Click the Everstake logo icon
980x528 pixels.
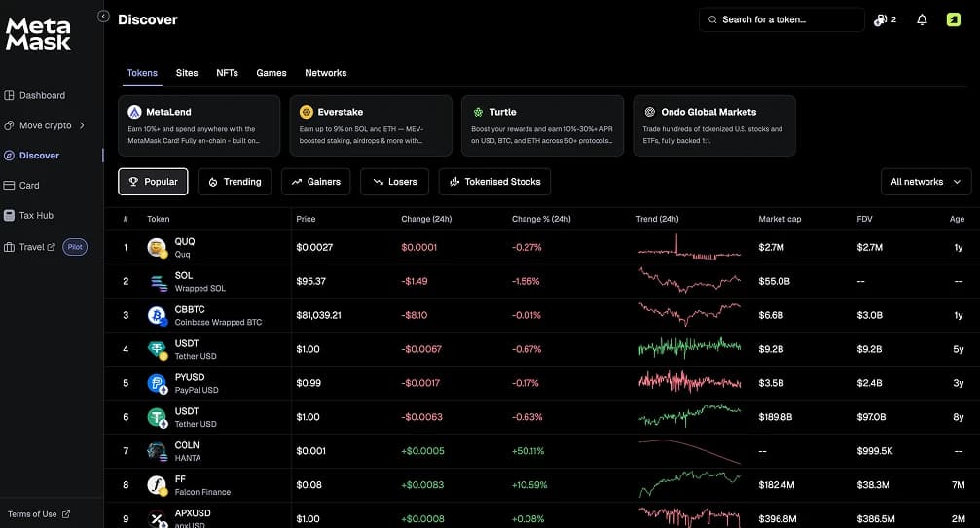click(307, 112)
